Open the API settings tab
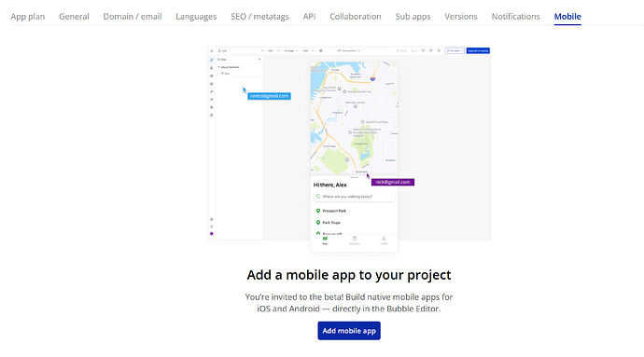The image size is (644, 357). 309,17
